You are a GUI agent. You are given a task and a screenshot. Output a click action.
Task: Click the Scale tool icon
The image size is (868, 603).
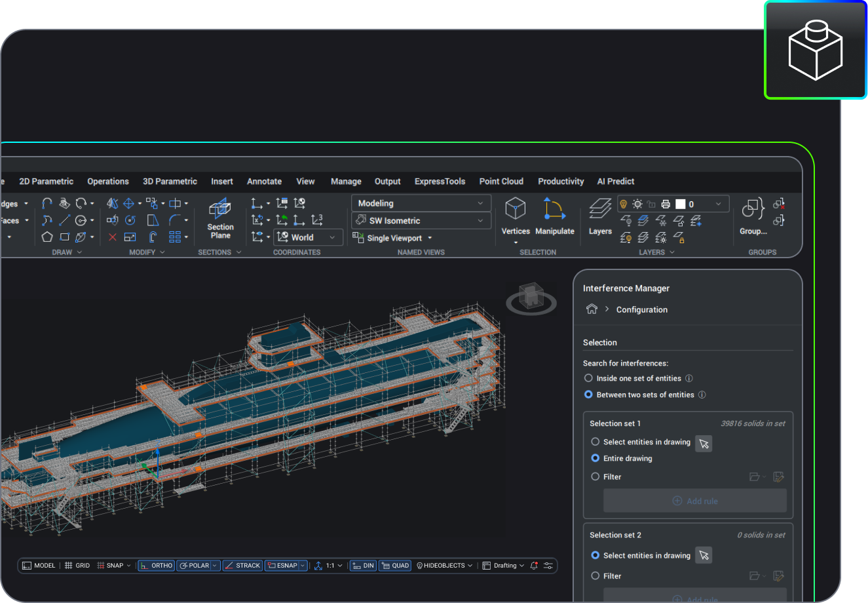(x=130, y=237)
